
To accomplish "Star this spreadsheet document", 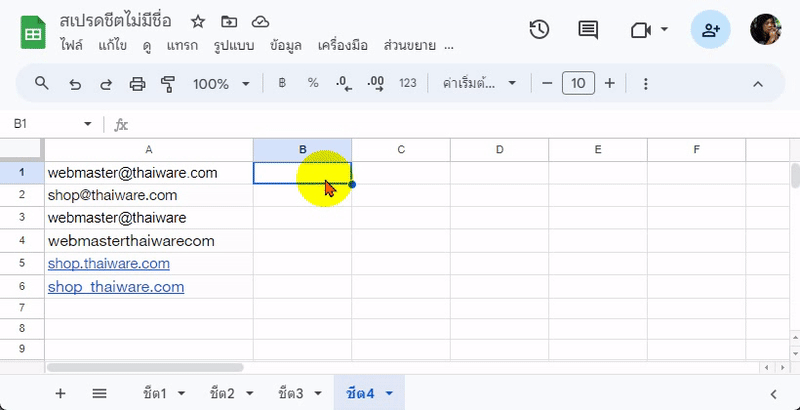I will click(198, 21).
